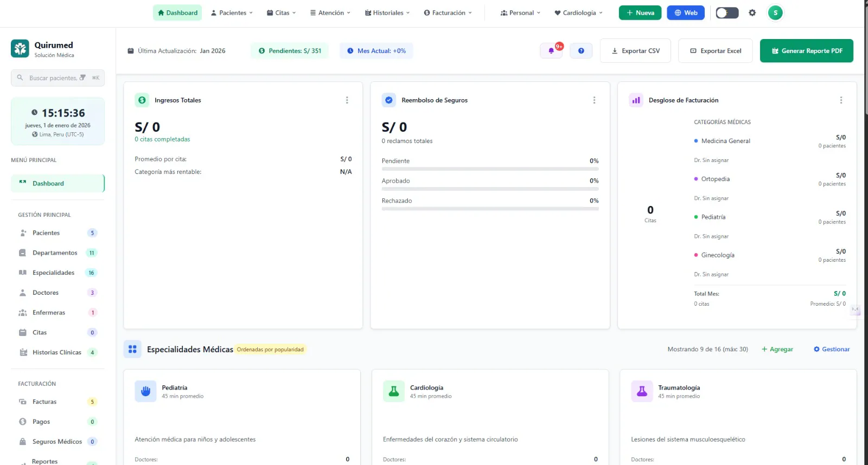Open Ingresos Totales three-dot menu
Screen dimensions: 868x465
(x=347, y=100)
